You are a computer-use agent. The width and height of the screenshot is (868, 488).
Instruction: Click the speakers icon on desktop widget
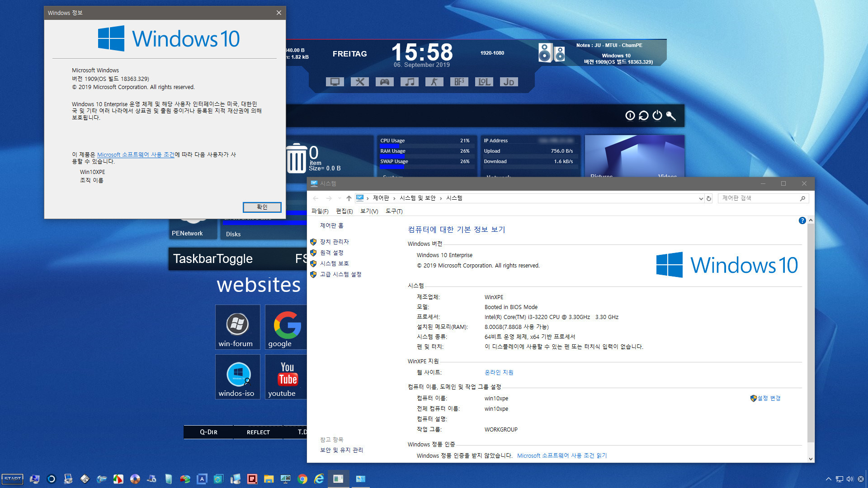[552, 53]
